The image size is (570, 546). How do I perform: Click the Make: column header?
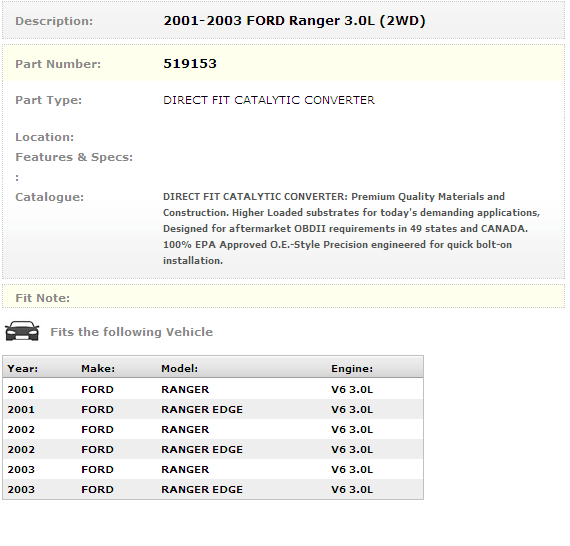pyautogui.click(x=98, y=369)
